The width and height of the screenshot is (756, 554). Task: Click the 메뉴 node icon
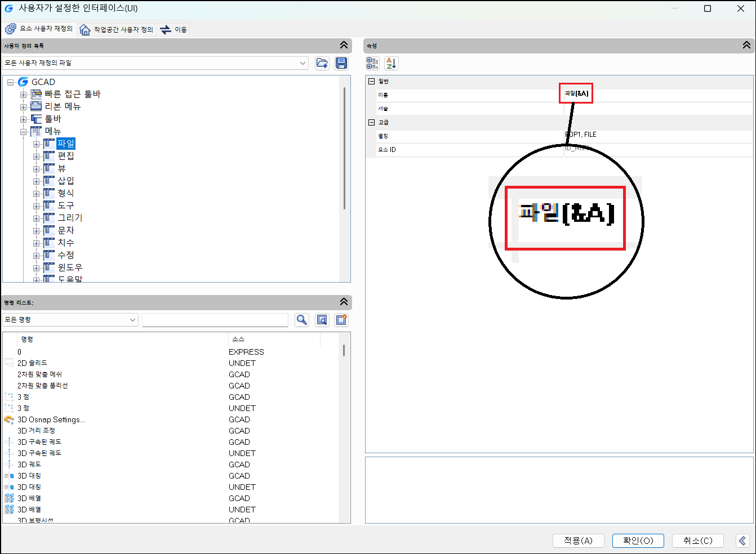click(x=36, y=131)
